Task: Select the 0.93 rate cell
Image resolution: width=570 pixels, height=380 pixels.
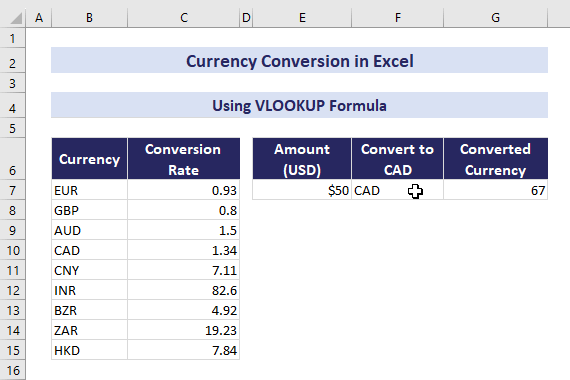Action: 184,189
